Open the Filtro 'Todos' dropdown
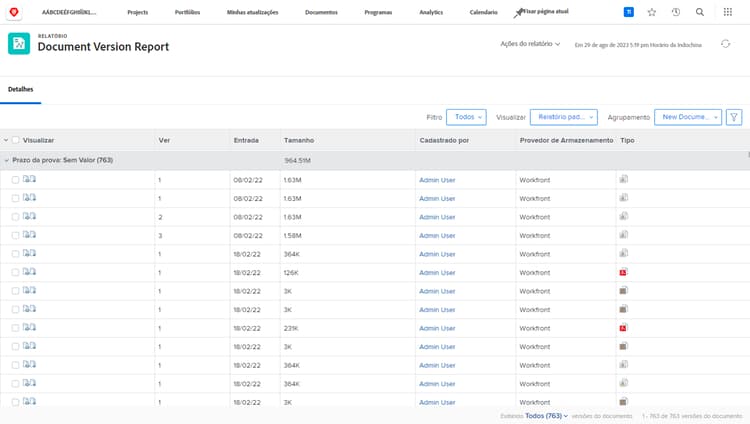Viewport: 750px width, 424px height. (467, 117)
